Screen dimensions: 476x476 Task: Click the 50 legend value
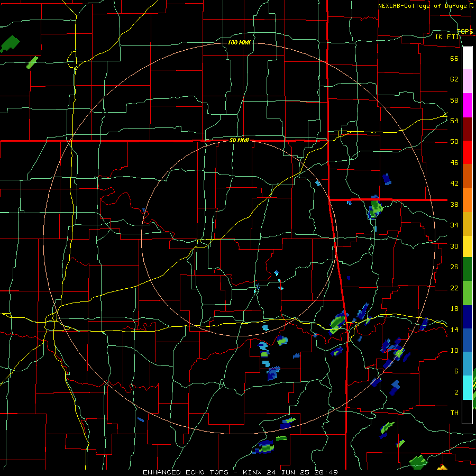click(454, 142)
